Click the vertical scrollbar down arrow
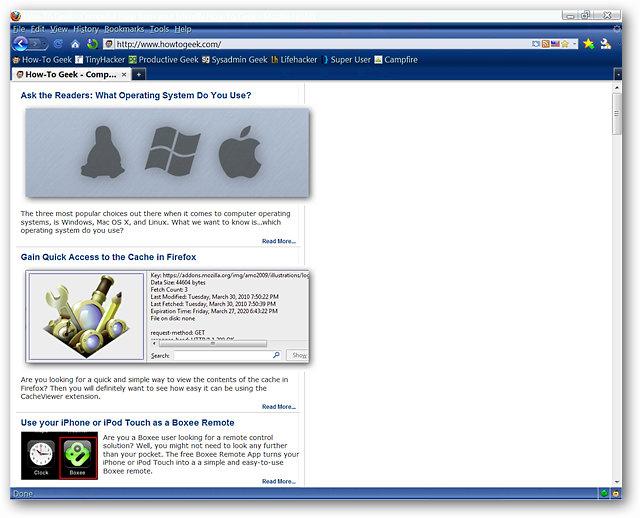Viewport: 640px width, 518px height. point(617,482)
